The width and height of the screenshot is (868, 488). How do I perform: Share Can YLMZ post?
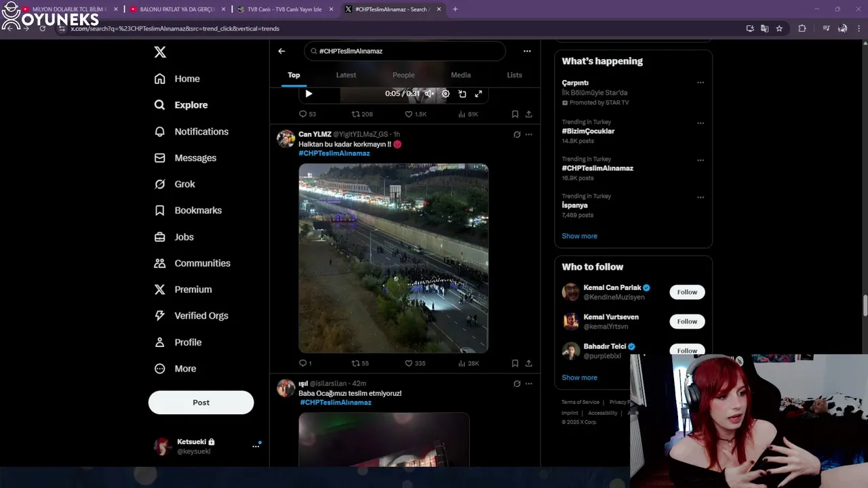pyautogui.click(x=528, y=363)
